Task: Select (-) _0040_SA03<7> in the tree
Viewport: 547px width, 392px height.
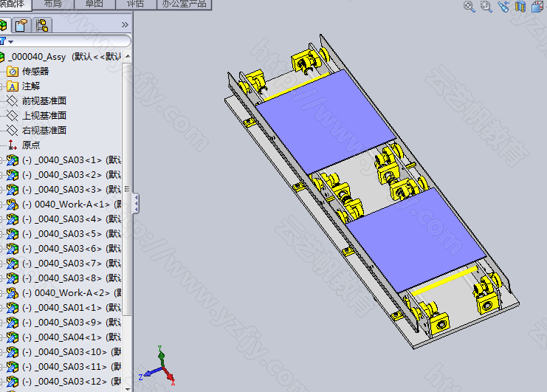Action: click(x=72, y=264)
